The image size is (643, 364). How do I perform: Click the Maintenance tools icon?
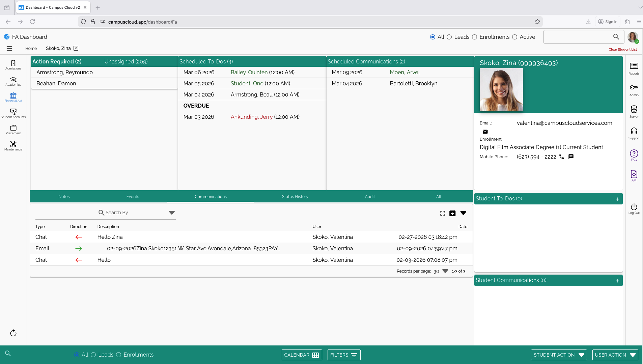coord(13,145)
